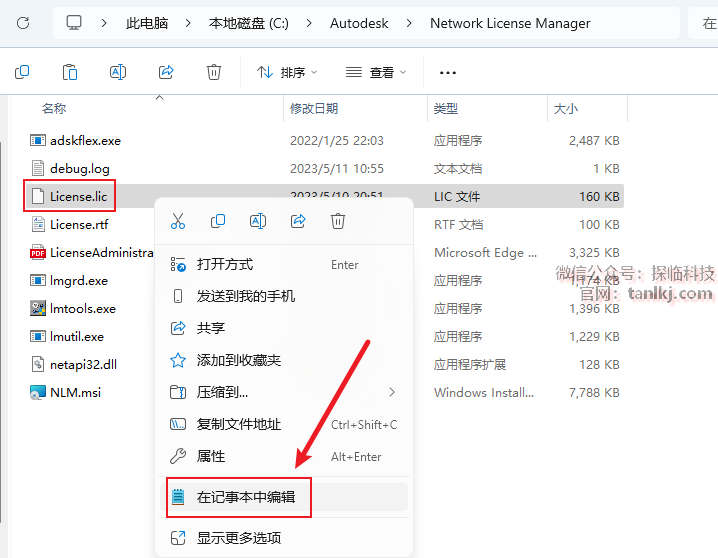This screenshot has height=558, width=718.
Task: Select the License.rtf file
Action: [x=79, y=224]
